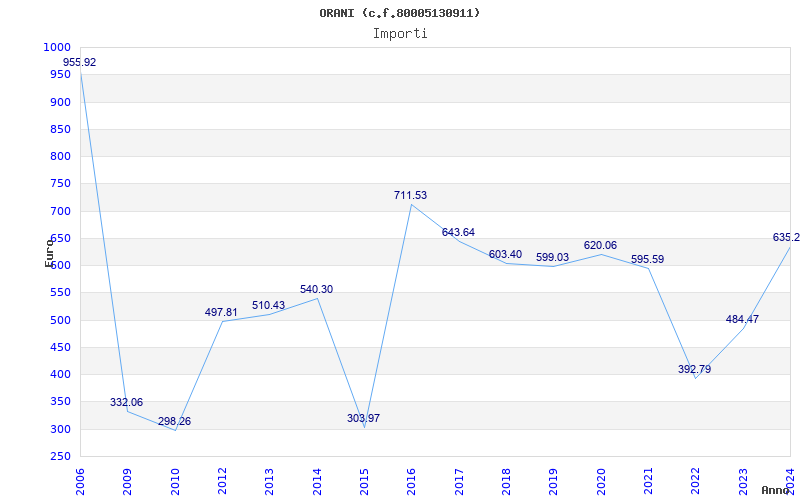Click the 2014 x-axis year label
Viewport: 800px width, 500px height.
coord(317,482)
